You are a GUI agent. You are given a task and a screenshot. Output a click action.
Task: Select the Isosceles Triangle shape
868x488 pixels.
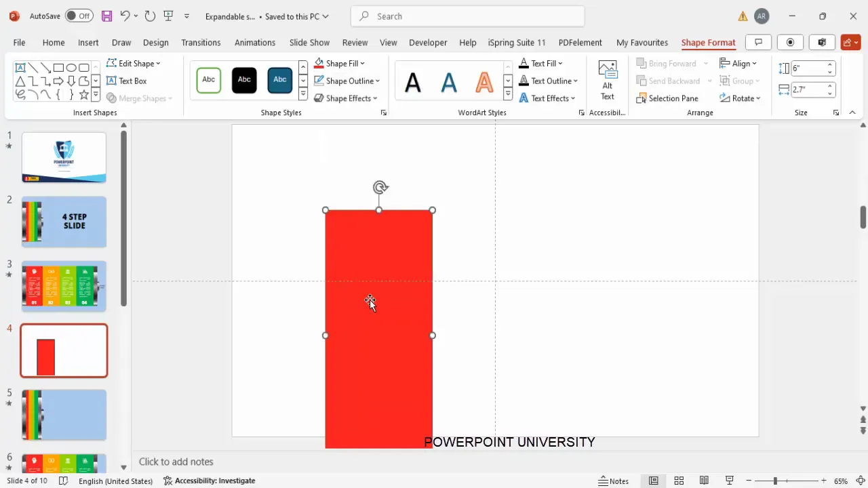tap(20, 81)
